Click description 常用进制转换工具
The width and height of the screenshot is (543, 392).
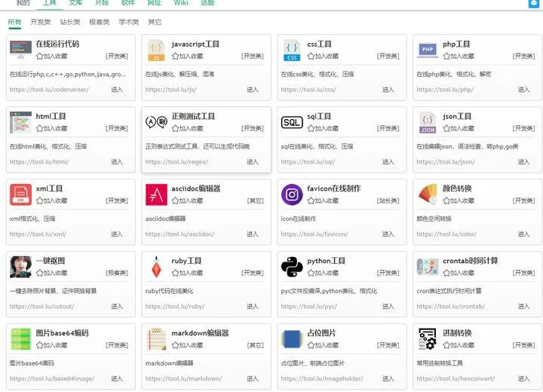tap(440, 363)
